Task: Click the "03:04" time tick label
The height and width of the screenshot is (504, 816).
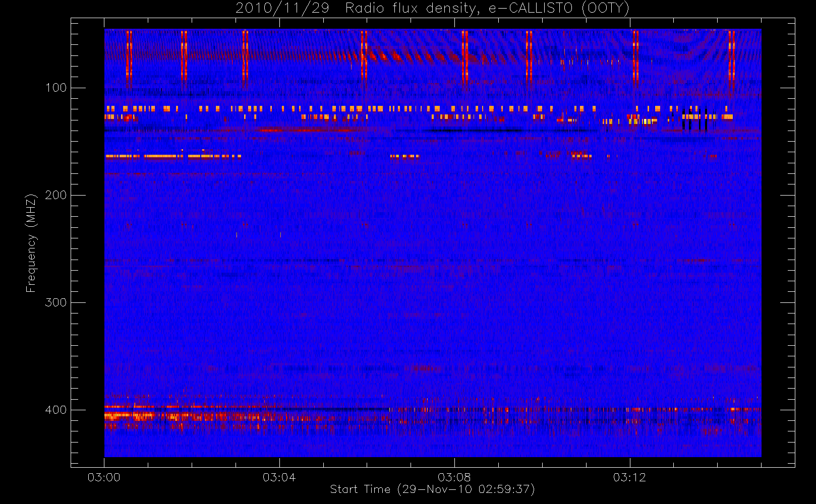Action: [x=279, y=477]
